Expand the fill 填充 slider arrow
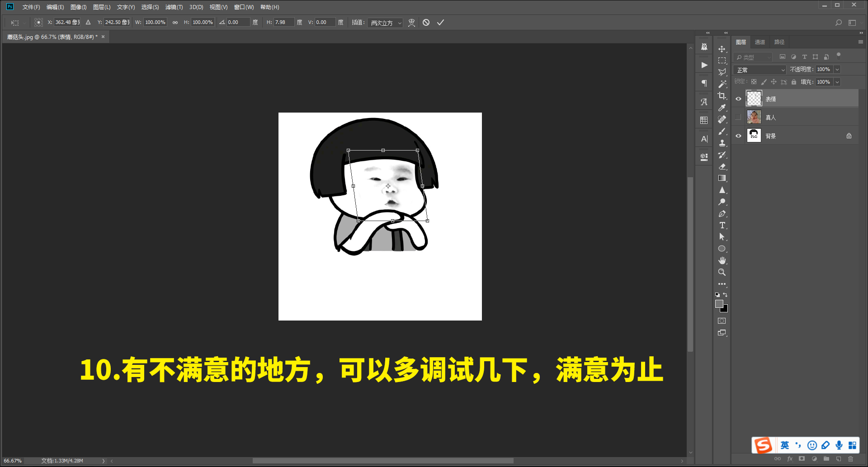The height and width of the screenshot is (467, 868). (x=837, y=82)
